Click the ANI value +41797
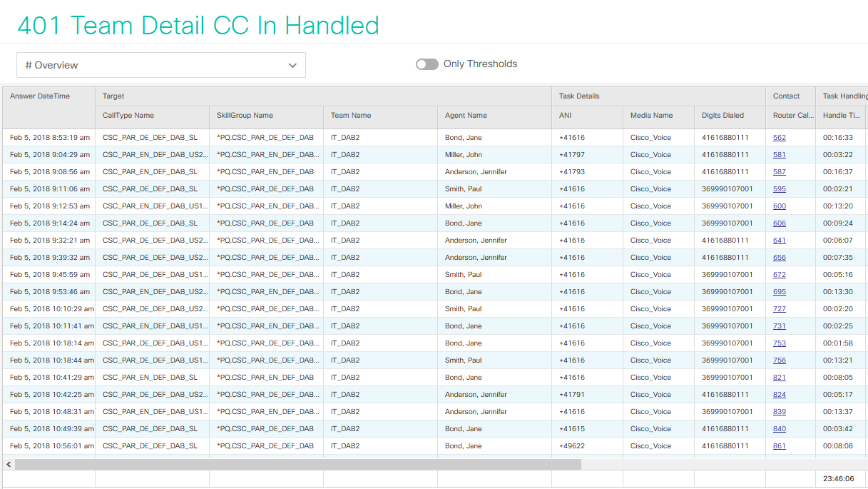868x489 pixels. coord(572,155)
